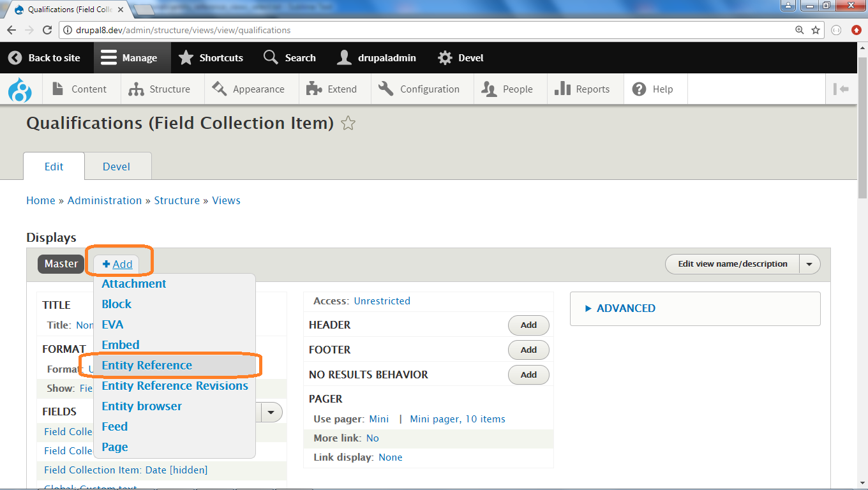Open the Extend admin menu

334,89
